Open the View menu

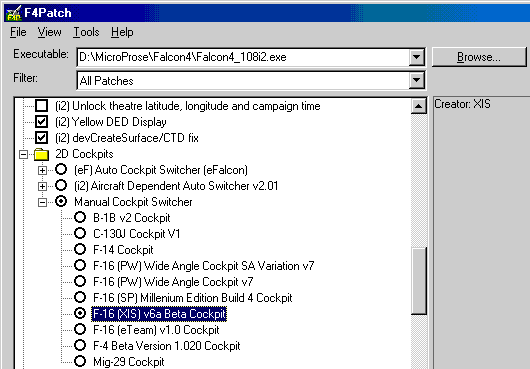pos(49,32)
